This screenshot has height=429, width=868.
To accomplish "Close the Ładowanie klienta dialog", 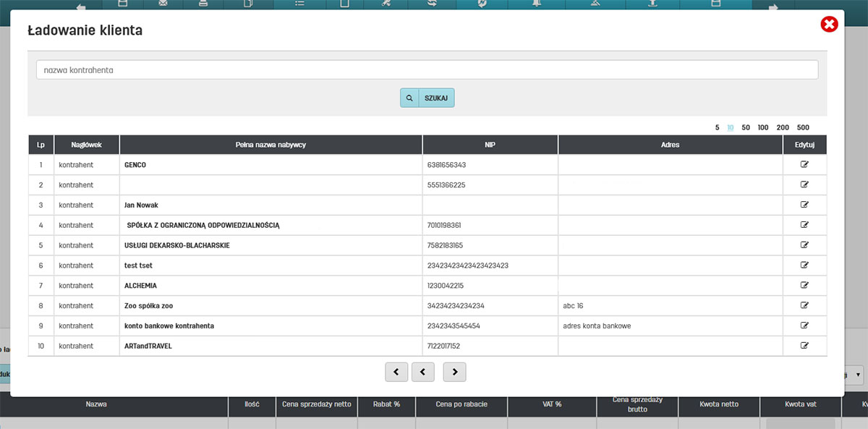I will (x=829, y=25).
